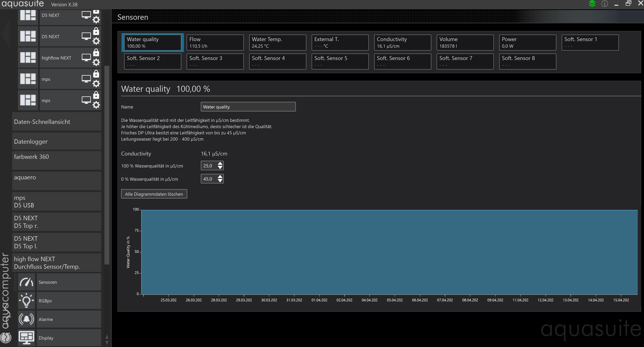
Task: Open the Alarme bell icon
Action: (x=27, y=319)
